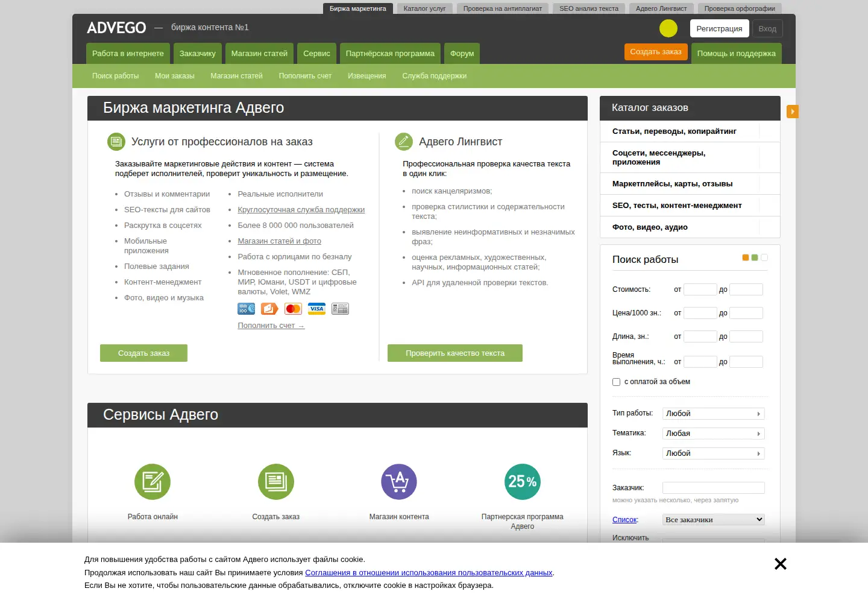Click the Регистрация button
The image size is (868, 603).
[x=719, y=28]
